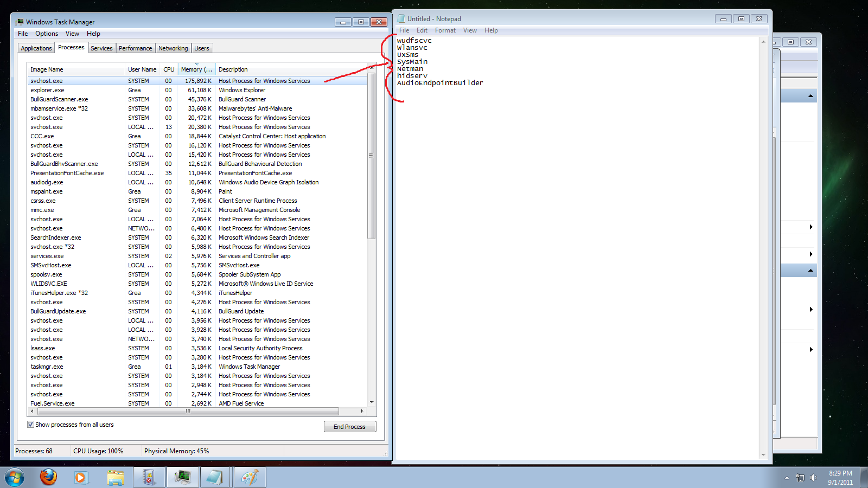Select the Fuel.Service.exe process

click(197, 403)
